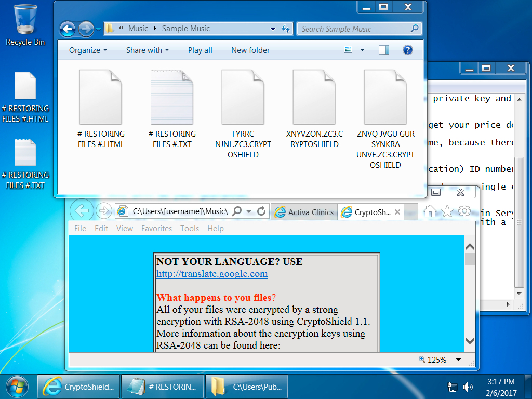Open Internet Explorer favorites star icon
The image size is (532, 399).
(447, 211)
